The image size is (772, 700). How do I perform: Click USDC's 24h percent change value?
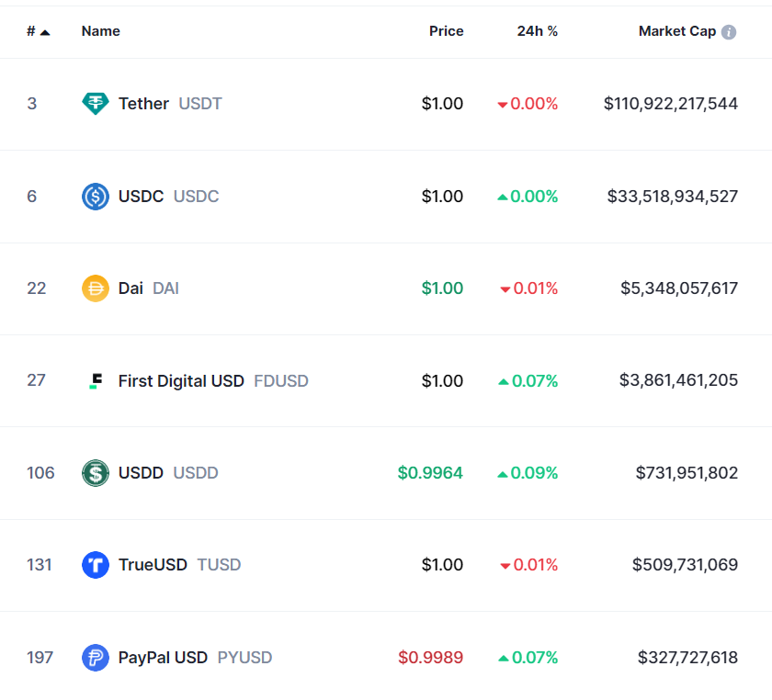point(534,197)
